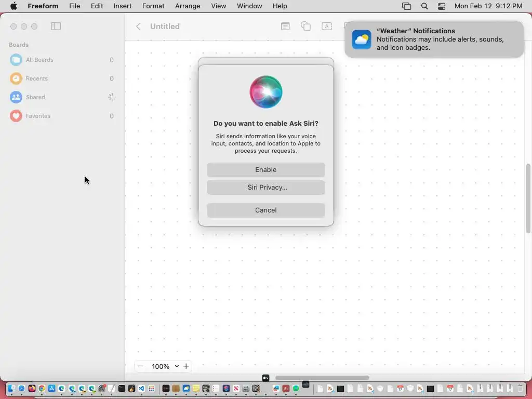The width and height of the screenshot is (532, 399).
Task: Click the Untitled board title
Action: point(165,26)
